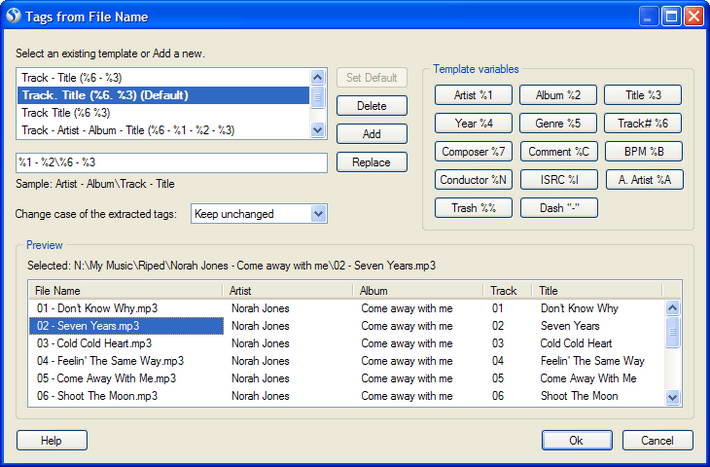Viewport: 710px width, 467px height.
Task: Insert the A. Artist %A variable
Action: [x=645, y=180]
